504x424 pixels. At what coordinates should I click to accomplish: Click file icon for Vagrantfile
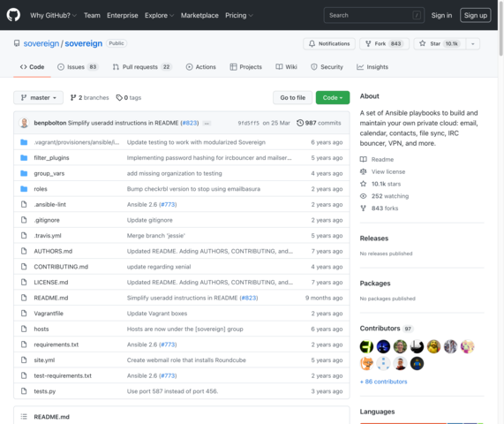(24, 314)
